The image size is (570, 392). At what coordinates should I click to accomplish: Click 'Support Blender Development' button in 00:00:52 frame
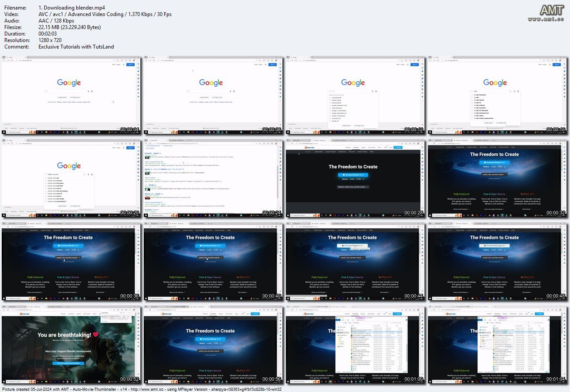68,363
